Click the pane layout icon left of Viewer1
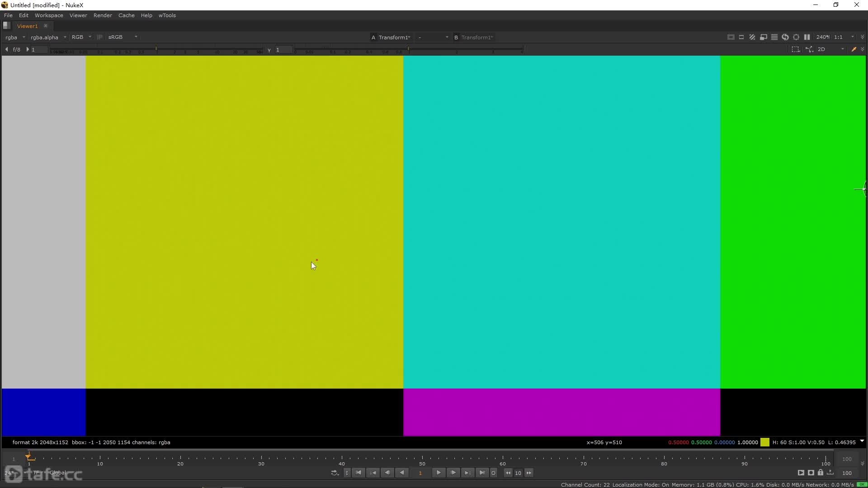Screen dimensions: 868x488 click(x=6, y=26)
